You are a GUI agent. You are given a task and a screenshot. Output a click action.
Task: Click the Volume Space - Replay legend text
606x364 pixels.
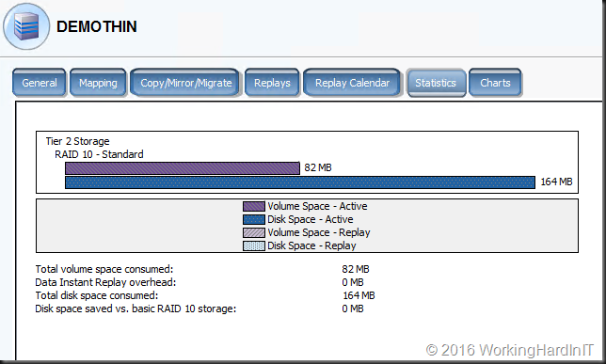click(319, 232)
